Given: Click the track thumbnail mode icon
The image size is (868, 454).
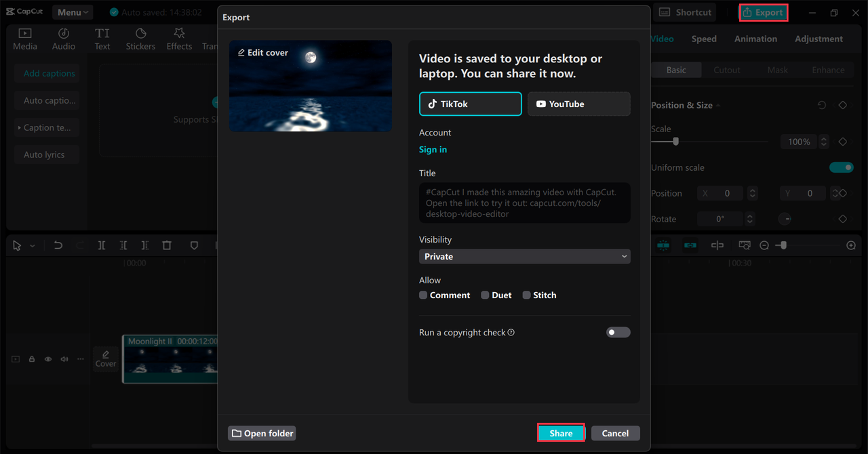Looking at the screenshot, I should tap(16, 359).
